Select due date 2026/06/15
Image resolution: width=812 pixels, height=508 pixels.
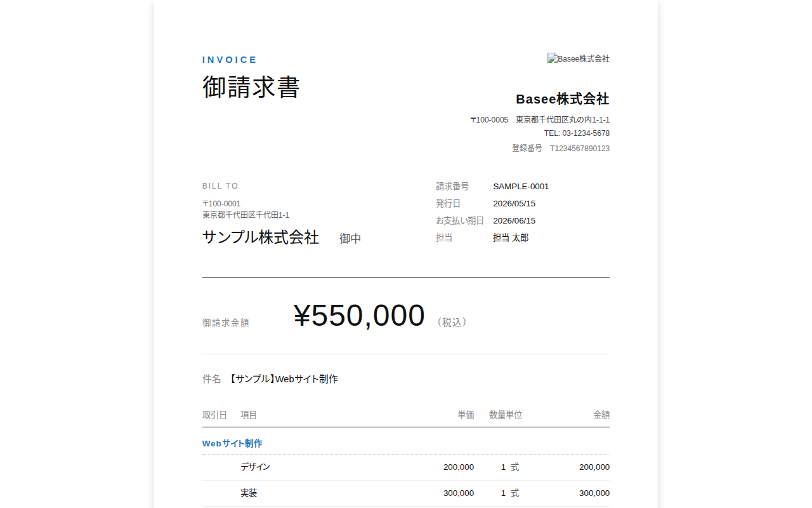pos(514,221)
